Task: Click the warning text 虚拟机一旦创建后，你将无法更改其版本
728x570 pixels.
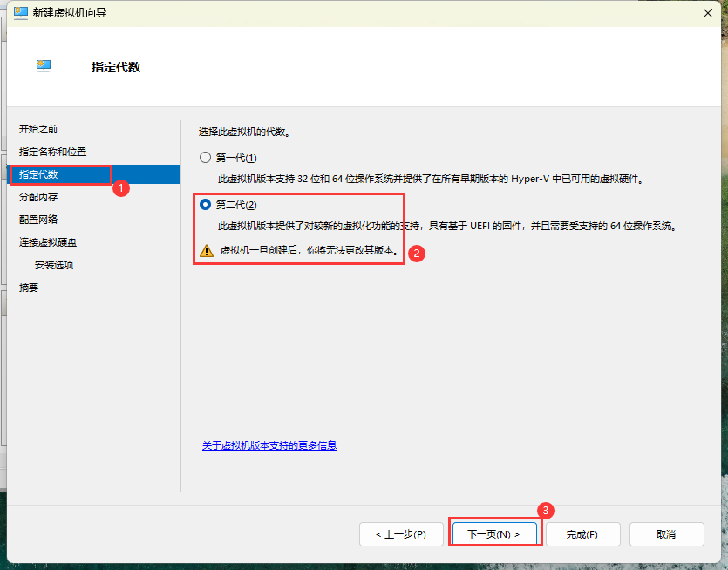Action: [x=310, y=251]
